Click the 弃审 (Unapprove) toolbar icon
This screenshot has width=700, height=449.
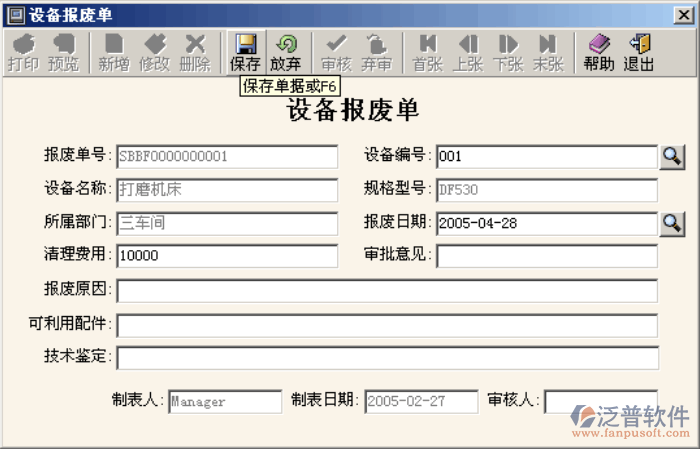[x=377, y=52]
